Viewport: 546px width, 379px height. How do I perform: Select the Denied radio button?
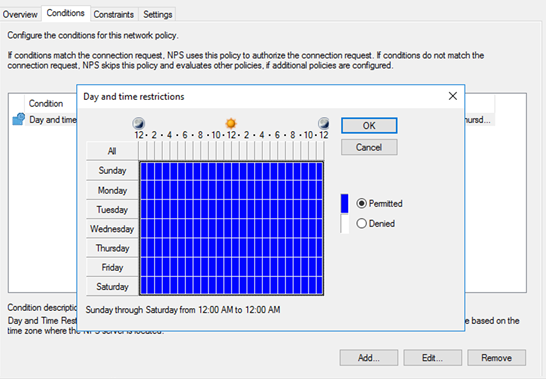coord(361,223)
